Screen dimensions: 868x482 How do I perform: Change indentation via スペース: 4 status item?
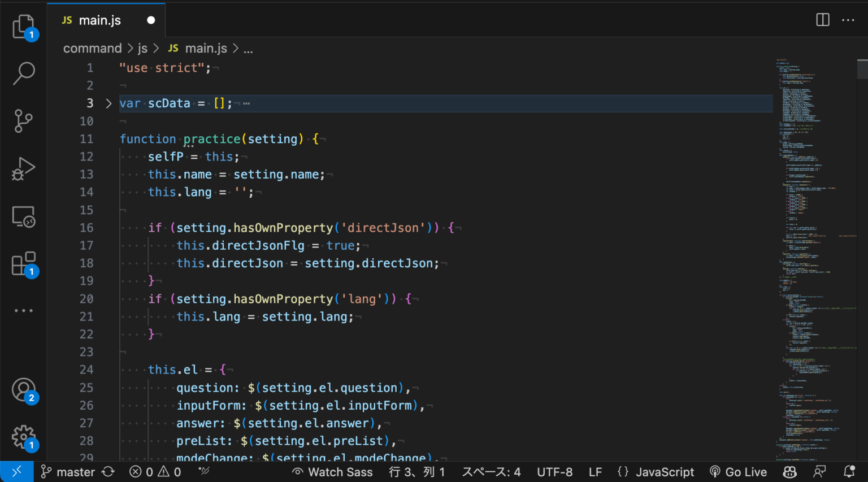point(491,471)
